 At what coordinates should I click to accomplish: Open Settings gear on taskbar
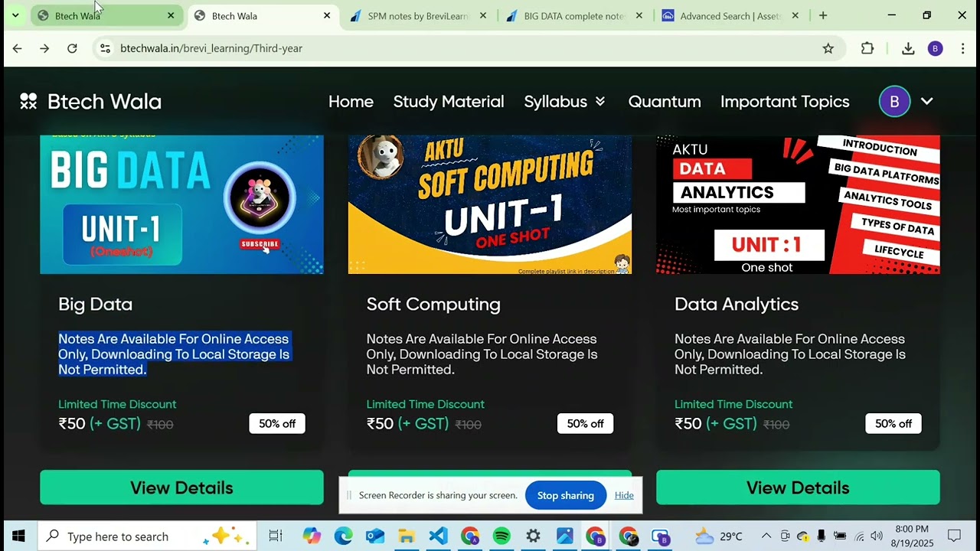[533, 536]
